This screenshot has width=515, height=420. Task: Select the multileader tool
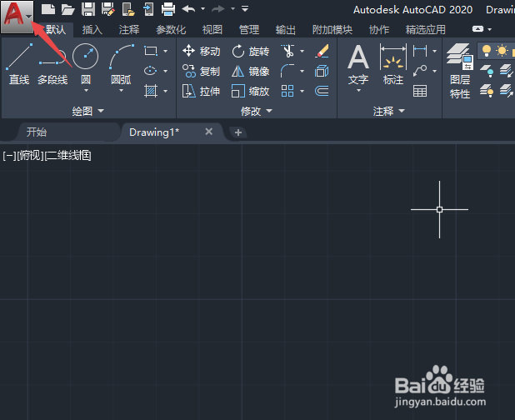[420, 71]
